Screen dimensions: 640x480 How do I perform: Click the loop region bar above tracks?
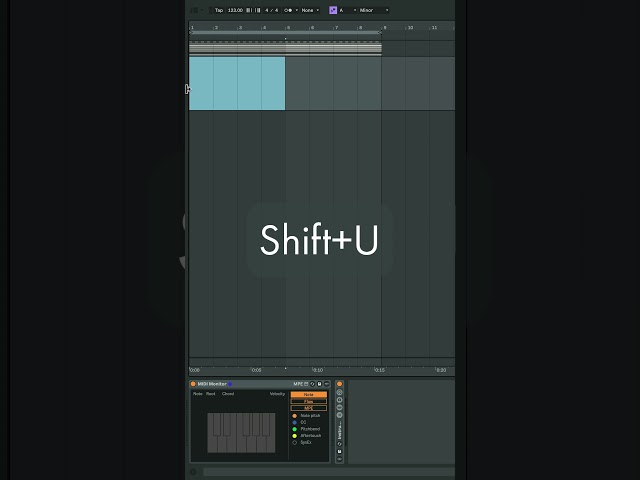click(285, 33)
